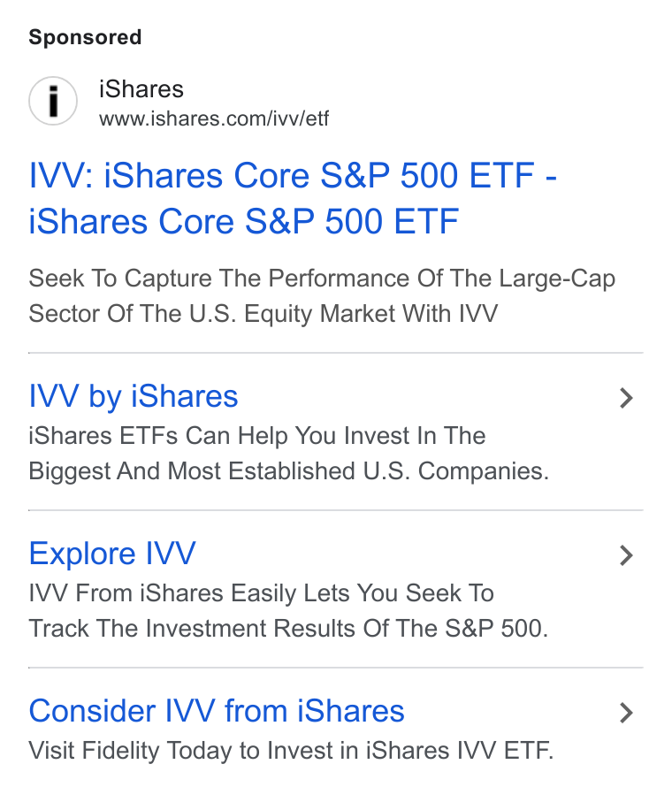Open the IVV: iShares Core S&P 500 ETF headline
672x810 pixels.
point(293,198)
